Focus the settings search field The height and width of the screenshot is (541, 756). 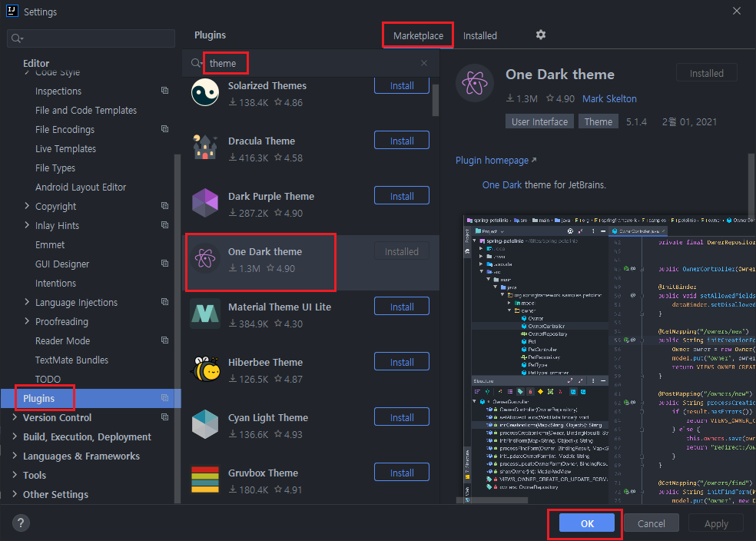(x=91, y=38)
